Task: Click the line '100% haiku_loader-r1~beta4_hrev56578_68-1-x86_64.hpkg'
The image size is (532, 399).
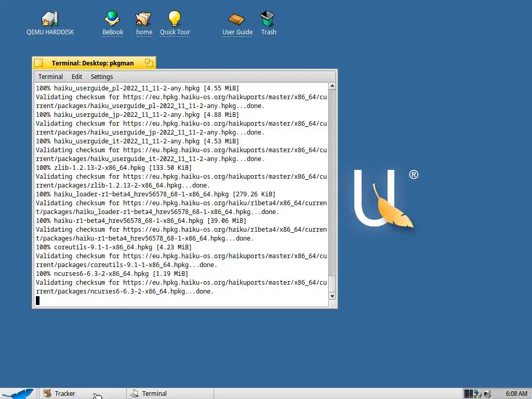Action: (156, 194)
